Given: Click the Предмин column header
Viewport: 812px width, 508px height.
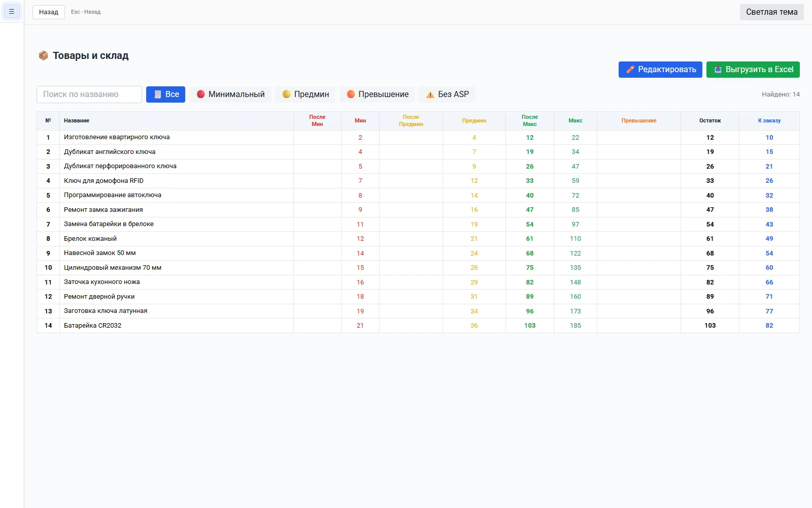Looking at the screenshot, I should 474,121.
